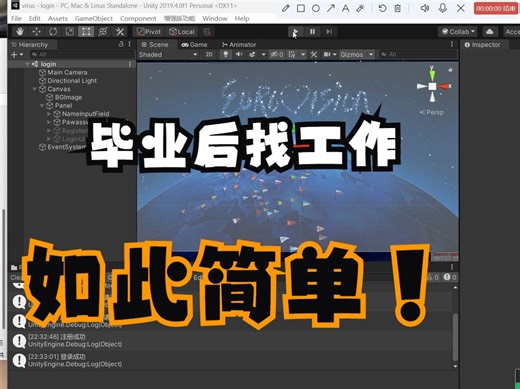Start Play mode with the Play button
This screenshot has width=520, height=389.
[295, 32]
